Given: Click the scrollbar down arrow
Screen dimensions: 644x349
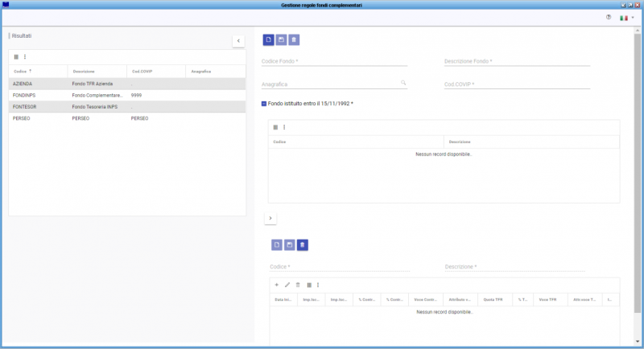Looking at the screenshot, I should [638, 341].
